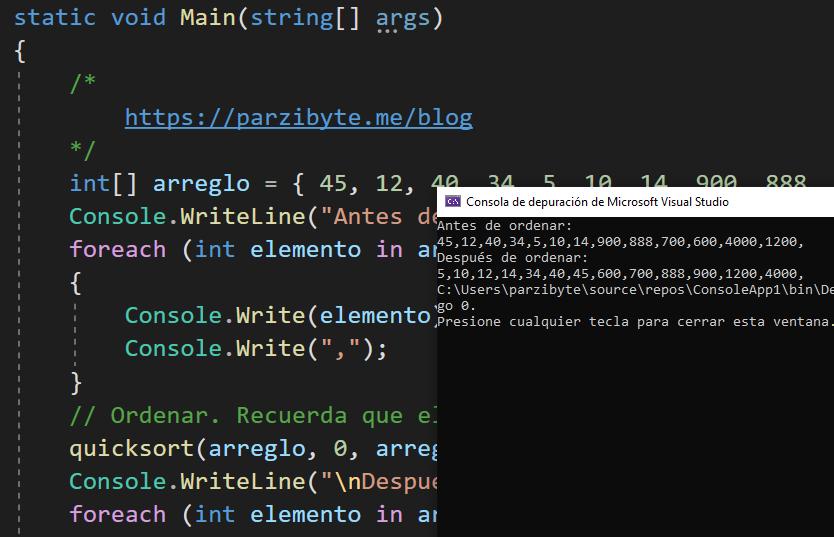Click 'Después de ordenar:' line in console
The height and width of the screenshot is (537, 834).
tap(513, 257)
